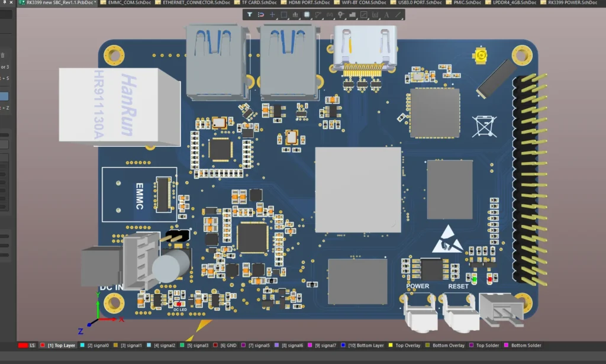Open the LS layer sets dropdown
This screenshot has width=606, height=364.
(x=27, y=345)
